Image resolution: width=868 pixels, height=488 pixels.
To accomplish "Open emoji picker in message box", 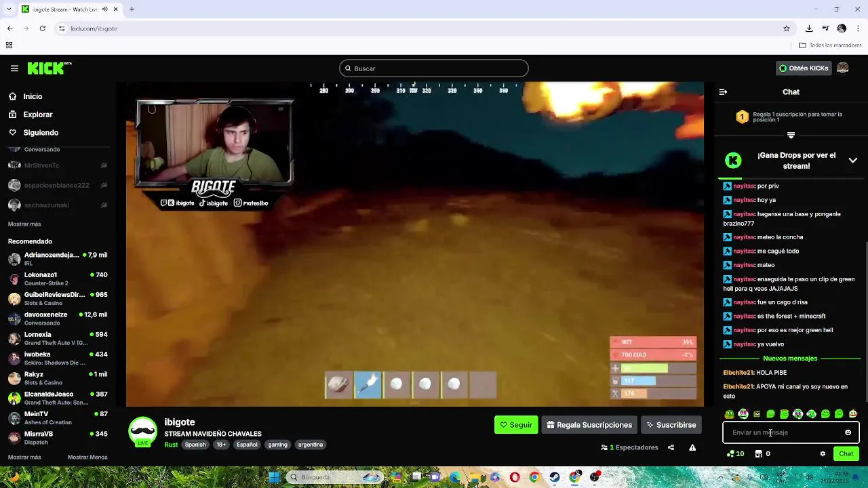I will (848, 432).
